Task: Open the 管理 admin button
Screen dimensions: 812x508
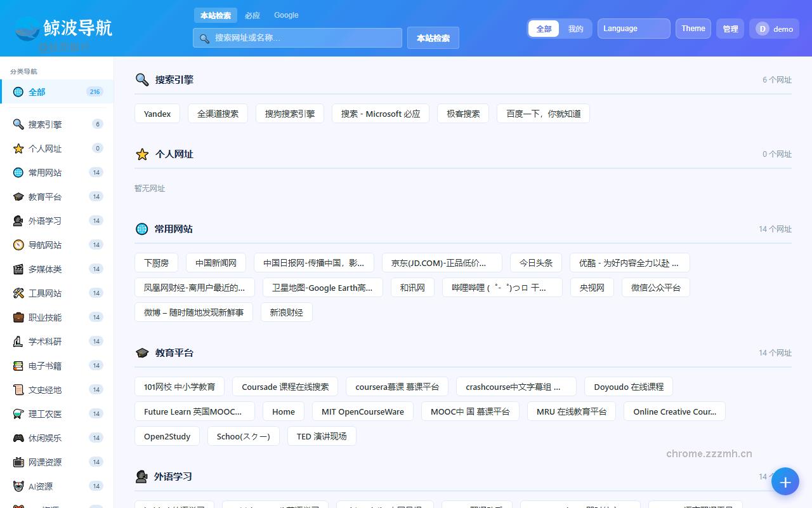Action: 730,29
